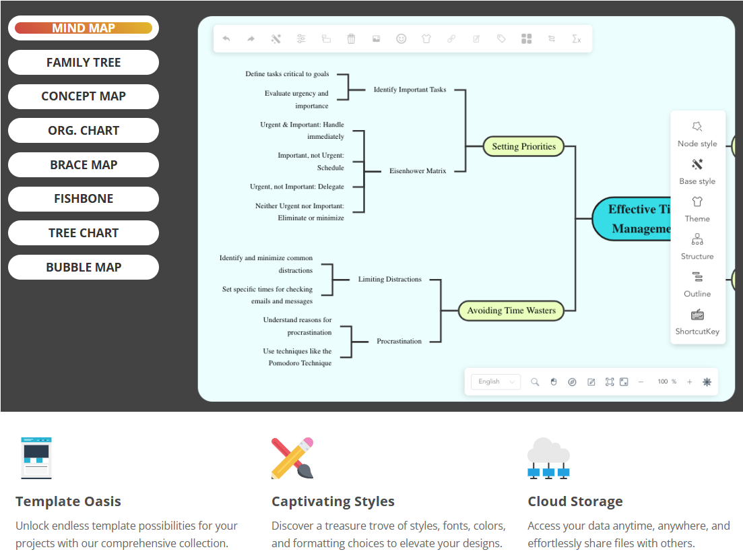Open the Node style panel

click(697, 133)
